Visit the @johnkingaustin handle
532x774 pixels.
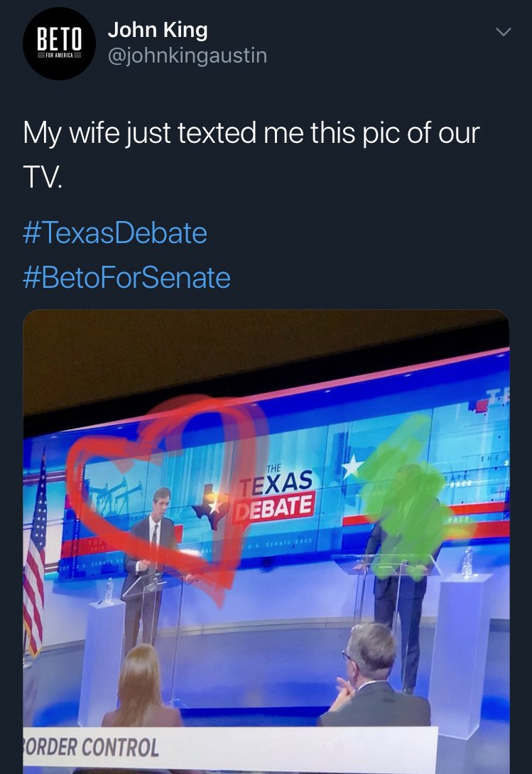(x=187, y=55)
